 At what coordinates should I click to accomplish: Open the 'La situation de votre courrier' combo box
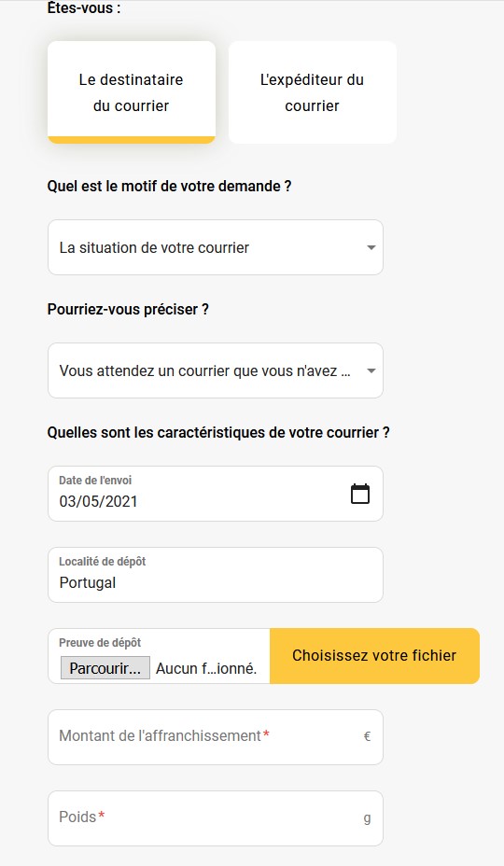216,247
